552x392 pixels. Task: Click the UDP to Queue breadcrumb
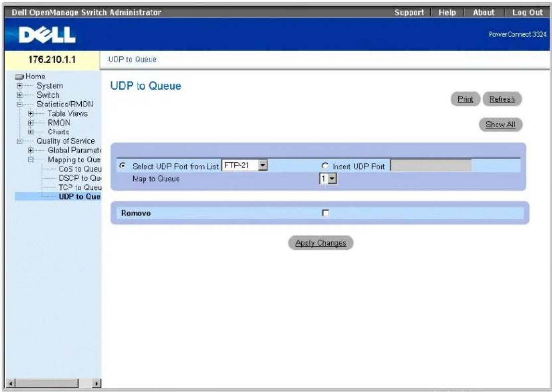pos(133,59)
